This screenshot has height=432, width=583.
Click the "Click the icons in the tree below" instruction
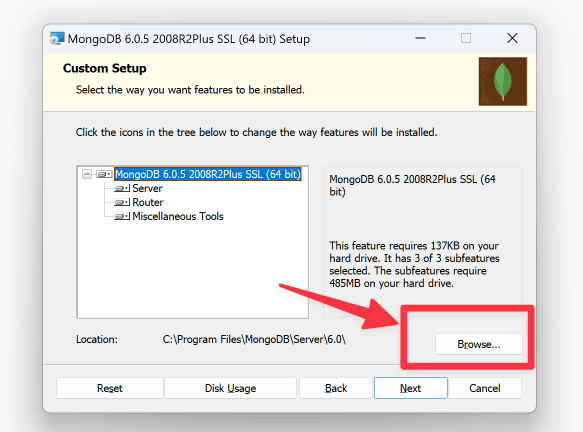click(256, 132)
